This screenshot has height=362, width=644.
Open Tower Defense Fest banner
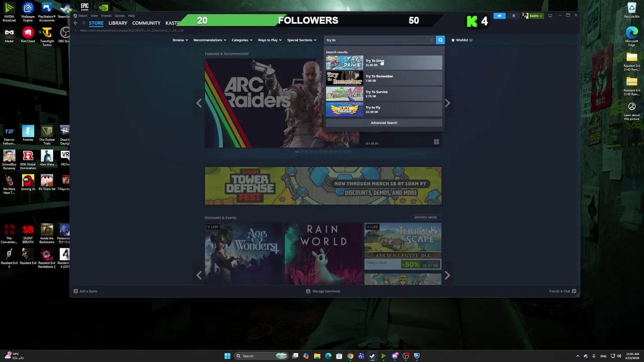pos(323,186)
